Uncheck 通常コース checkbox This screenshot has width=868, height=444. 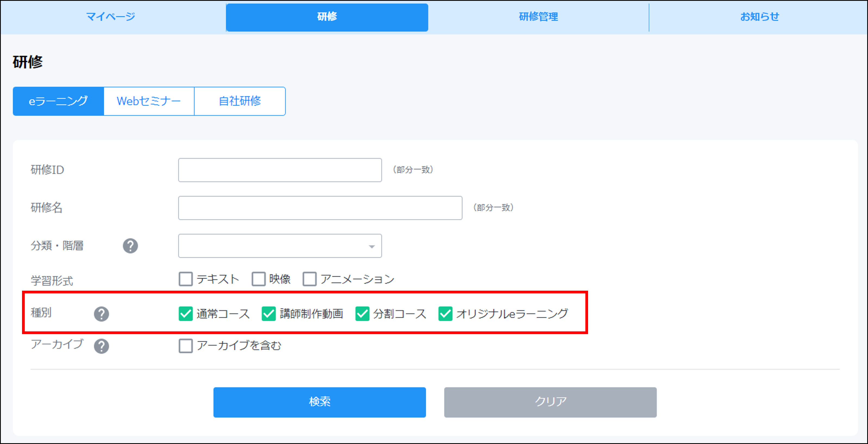pyautogui.click(x=186, y=314)
